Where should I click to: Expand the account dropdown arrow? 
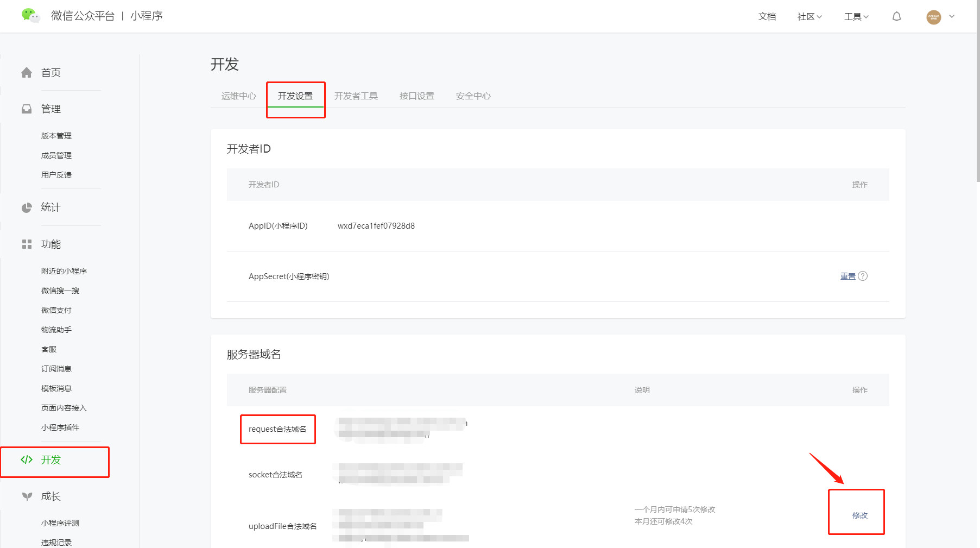tap(952, 16)
